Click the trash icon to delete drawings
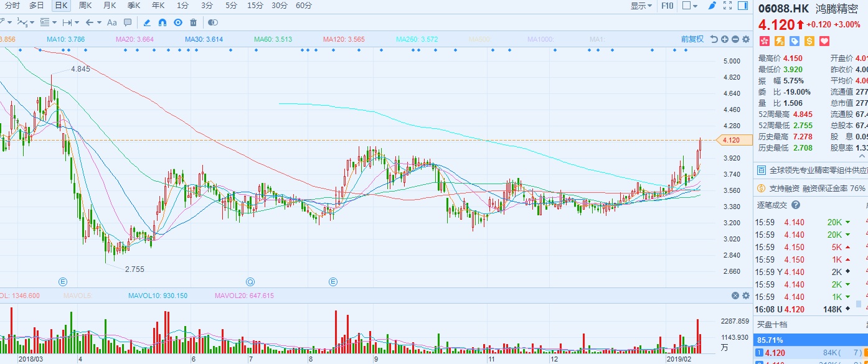This screenshot has width=868, height=364. pos(193,22)
